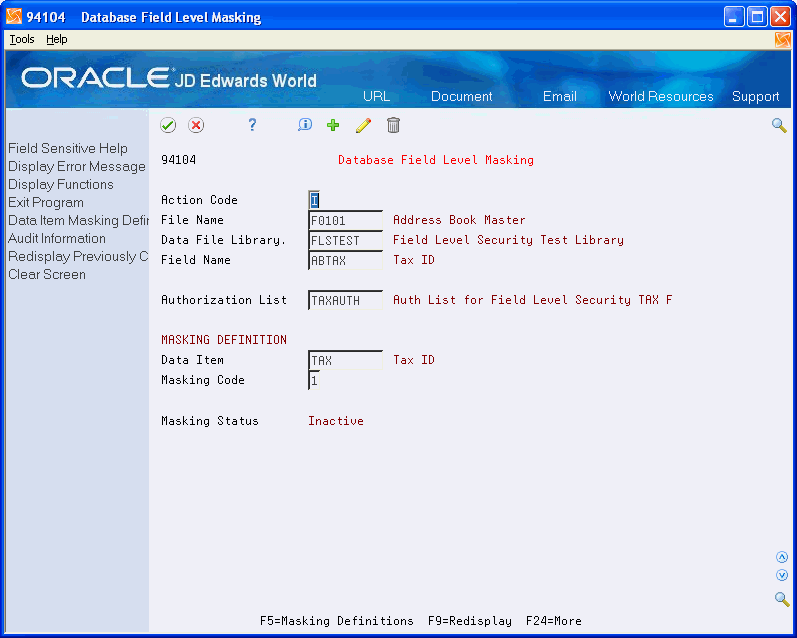The width and height of the screenshot is (797, 638).
Task: Click the application icon in title bar
Action: 14,17
